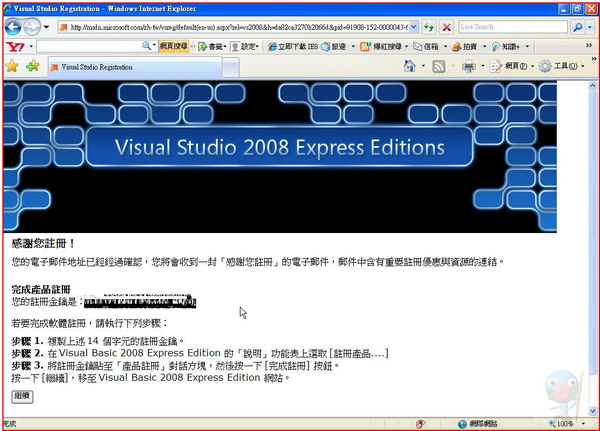Open the recent pages dropdown beside Forward
This screenshot has height=431, width=600.
pos(46,27)
